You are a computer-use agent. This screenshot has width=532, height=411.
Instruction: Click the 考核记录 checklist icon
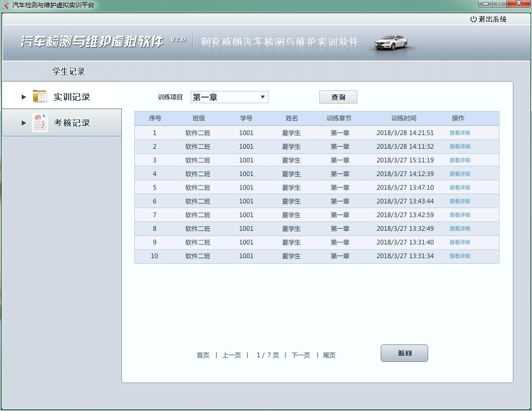pos(40,122)
